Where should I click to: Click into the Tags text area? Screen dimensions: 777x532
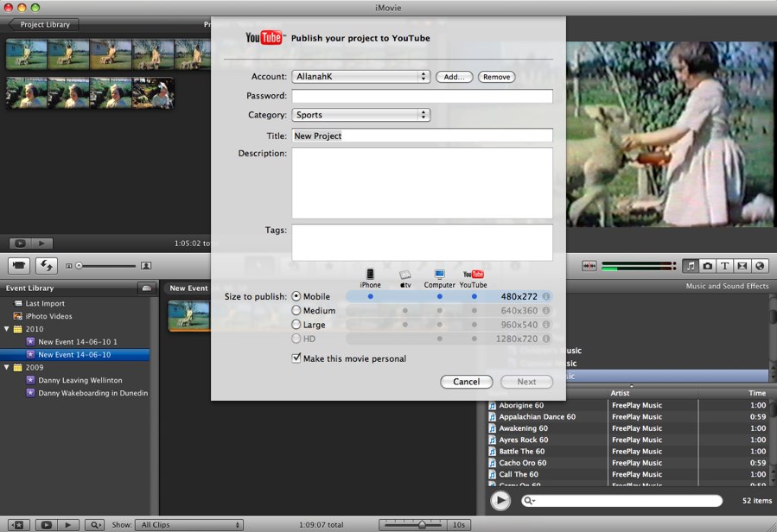click(x=422, y=242)
